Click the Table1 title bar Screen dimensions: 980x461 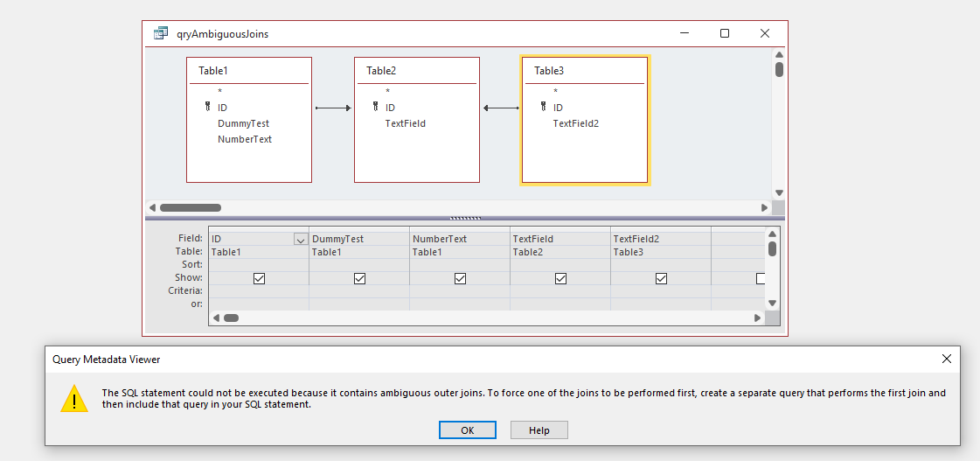[249, 71]
